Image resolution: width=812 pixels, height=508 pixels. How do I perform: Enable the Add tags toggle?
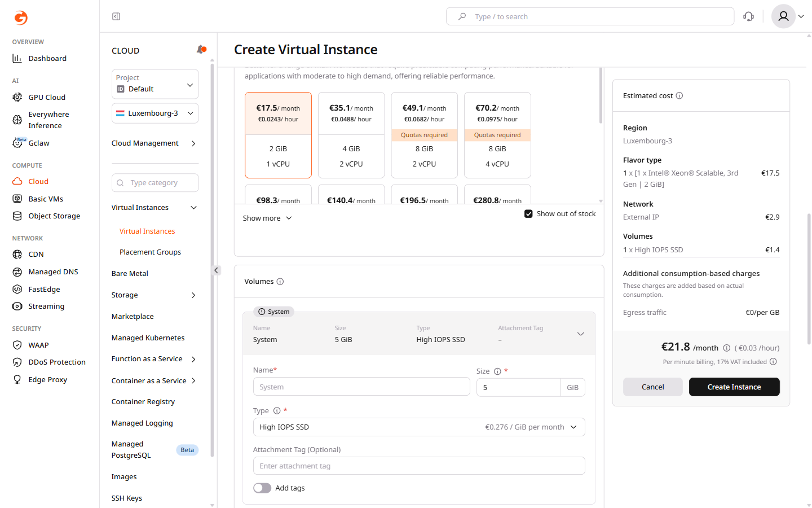coord(262,488)
